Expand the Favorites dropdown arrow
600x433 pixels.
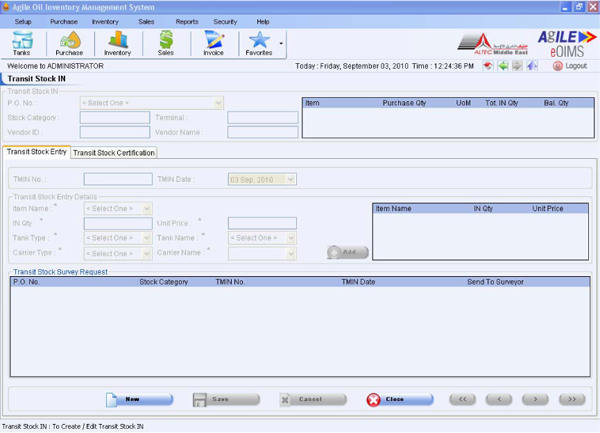(283, 44)
